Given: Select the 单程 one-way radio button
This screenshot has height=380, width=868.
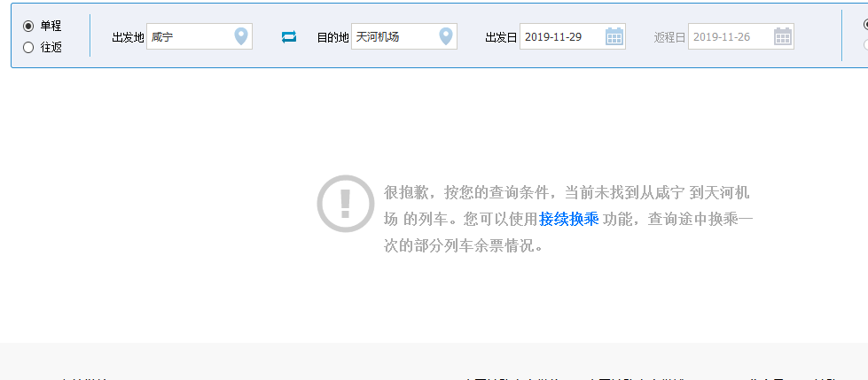Looking at the screenshot, I should pos(28,27).
